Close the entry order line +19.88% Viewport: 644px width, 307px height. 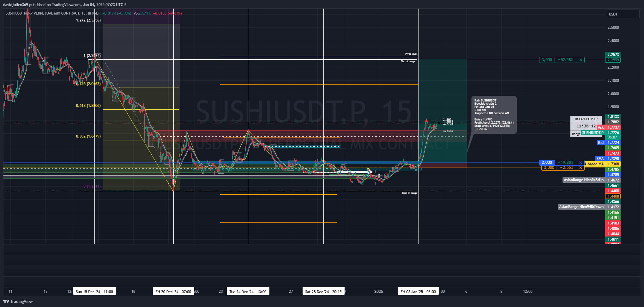(x=581, y=163)
